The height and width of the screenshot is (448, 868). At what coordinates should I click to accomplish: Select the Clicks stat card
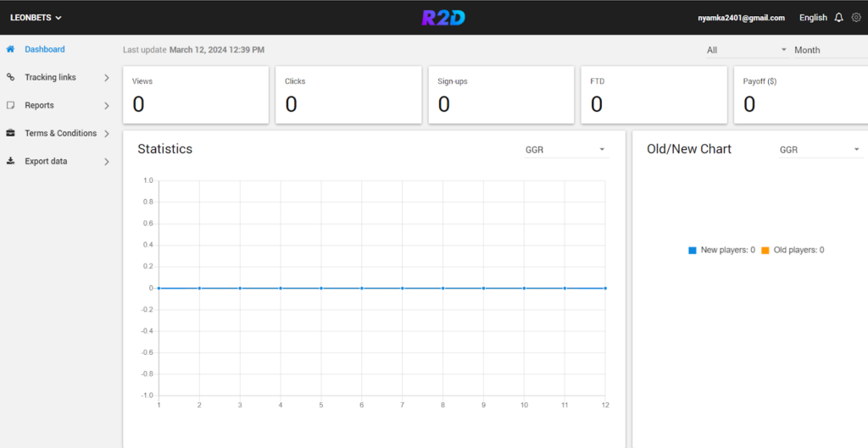pyautogui.click(x=348, y=95)
